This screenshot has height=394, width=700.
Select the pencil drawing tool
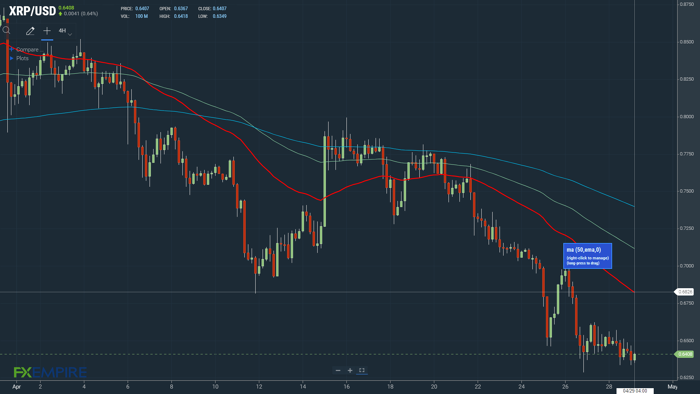[30, 31]
